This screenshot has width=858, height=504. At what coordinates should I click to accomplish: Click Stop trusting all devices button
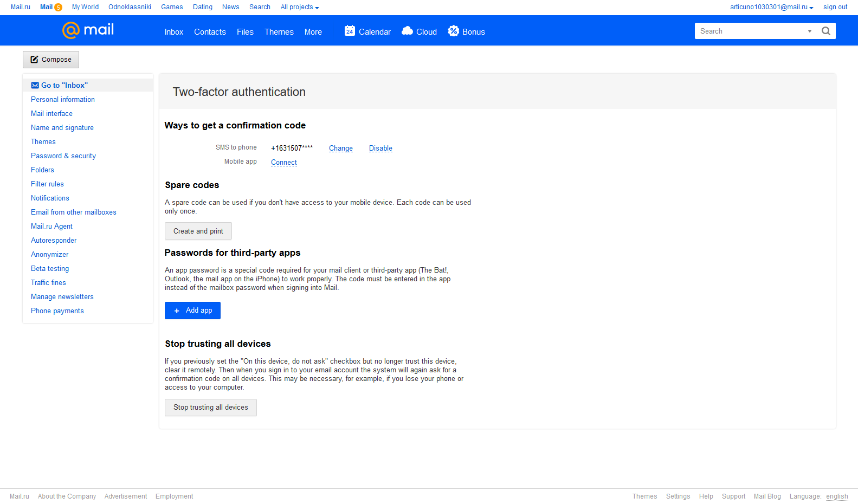pyautogui.click(x=211, y=408)
